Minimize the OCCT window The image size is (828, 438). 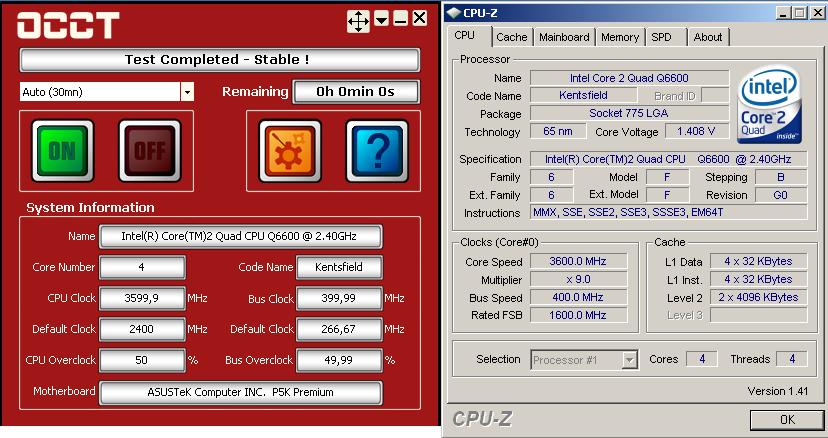tap(400, 19)
